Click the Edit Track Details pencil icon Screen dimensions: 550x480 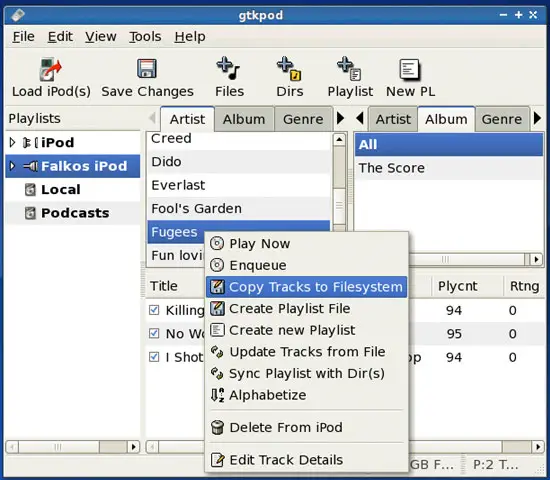coord(217,460)
